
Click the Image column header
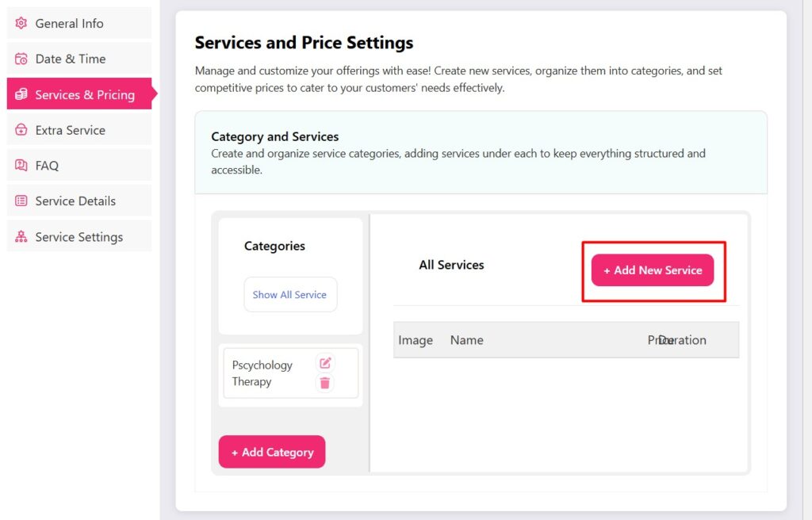pos(416,340)
